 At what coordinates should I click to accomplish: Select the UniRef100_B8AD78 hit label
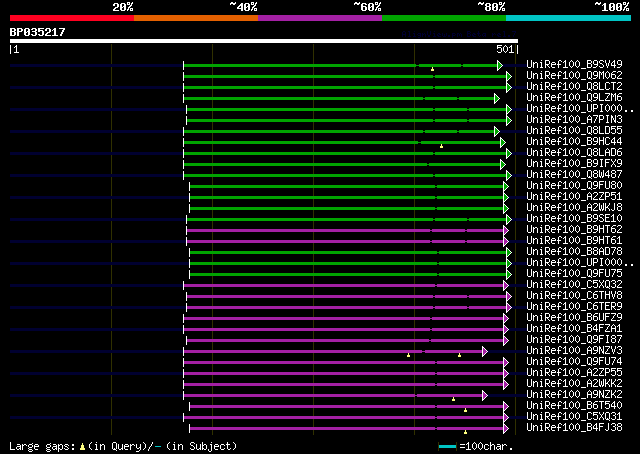tap(574, 252)
